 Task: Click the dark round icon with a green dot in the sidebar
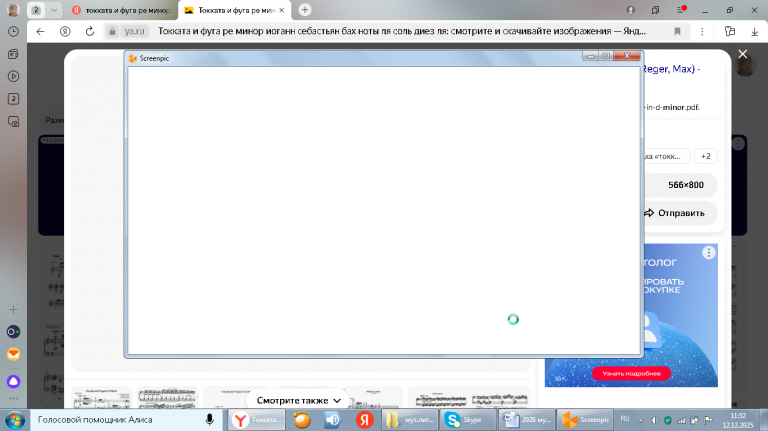pos(13,332)
